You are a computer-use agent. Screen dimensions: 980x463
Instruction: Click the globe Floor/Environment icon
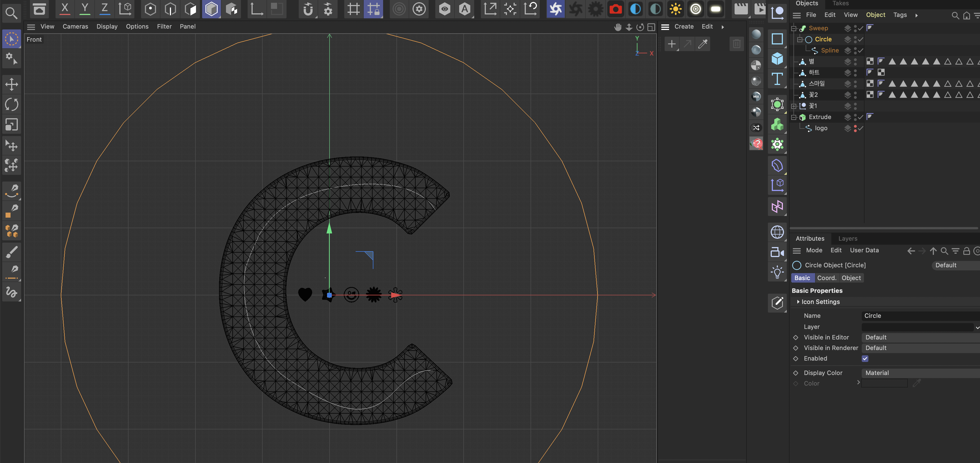pyautogui.click(x=777, y=232)
